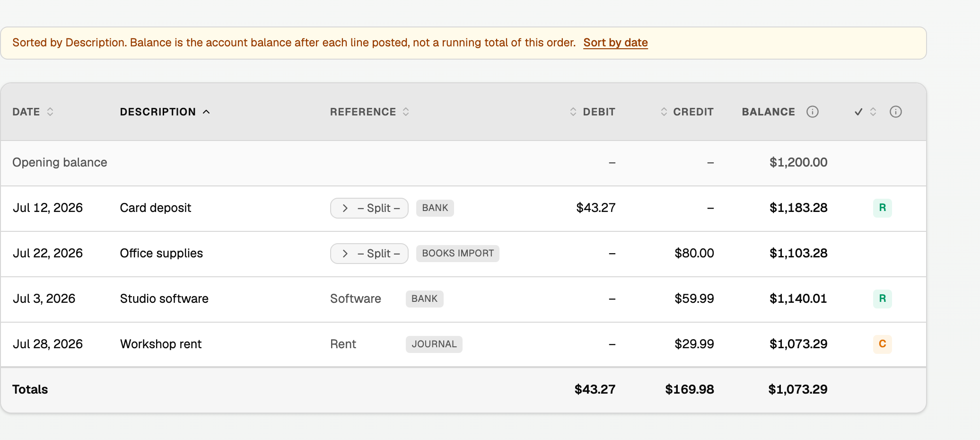Viewport: 980px width, 440px height.
Task: Expand the Office supplies split row
Action: [x=369, y=254]
